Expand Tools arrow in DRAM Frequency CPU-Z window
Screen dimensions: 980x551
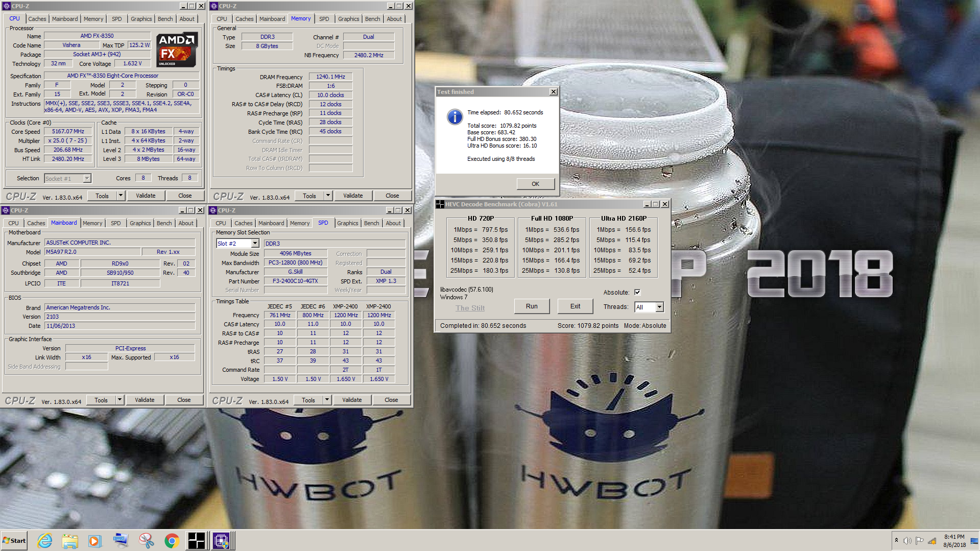click(328, 196)
